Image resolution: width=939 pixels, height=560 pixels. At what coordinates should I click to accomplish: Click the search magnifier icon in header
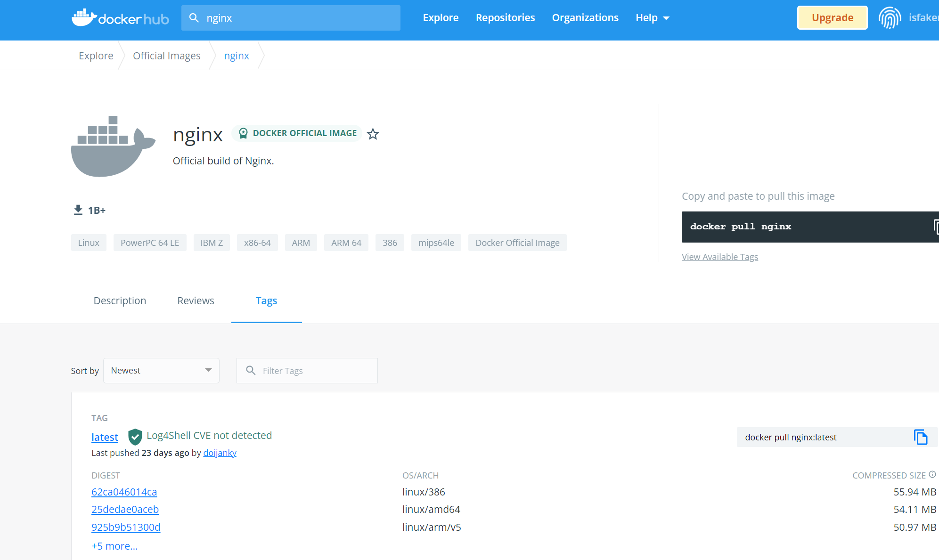coord(194,18)
